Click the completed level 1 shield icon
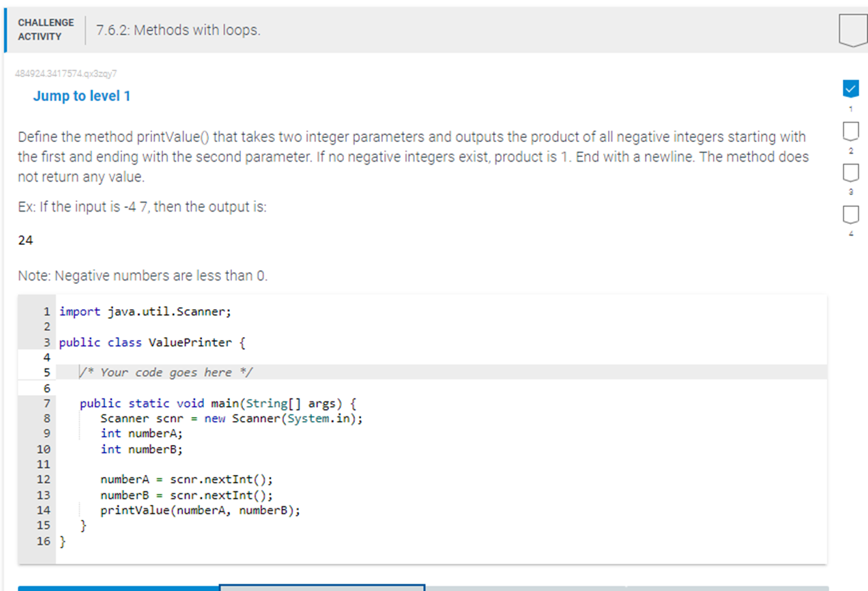 tap(850, 88)
